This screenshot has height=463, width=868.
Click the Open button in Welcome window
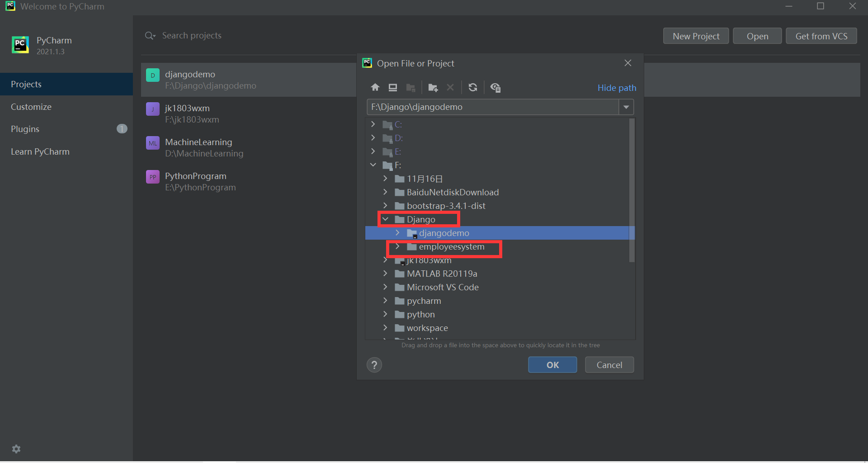pos(757,36)
